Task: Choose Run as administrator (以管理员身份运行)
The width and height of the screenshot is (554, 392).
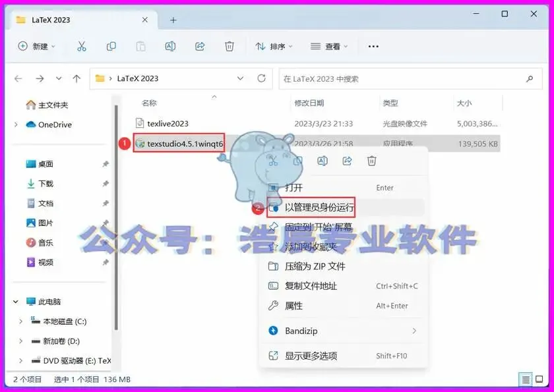Action: click(344, 207)
